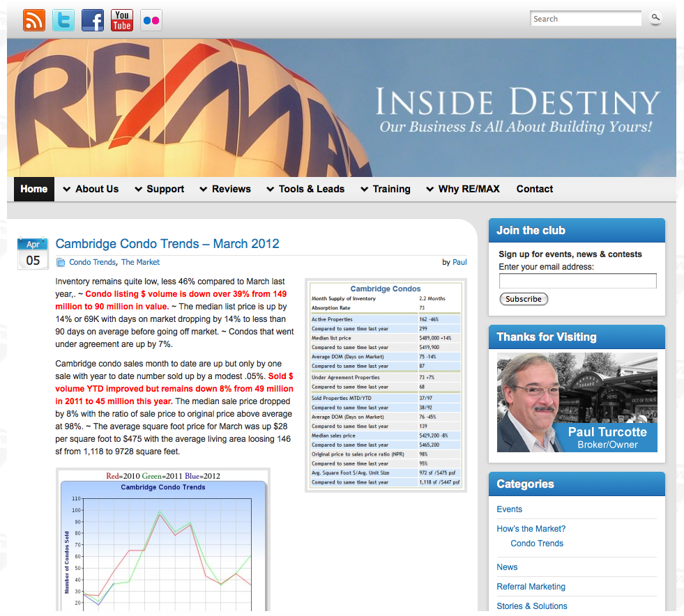The height and width of the screenshot is (616, 684).
Task: Click the Apr 05 calendar date icon
Action: click(x=33, y=253)
